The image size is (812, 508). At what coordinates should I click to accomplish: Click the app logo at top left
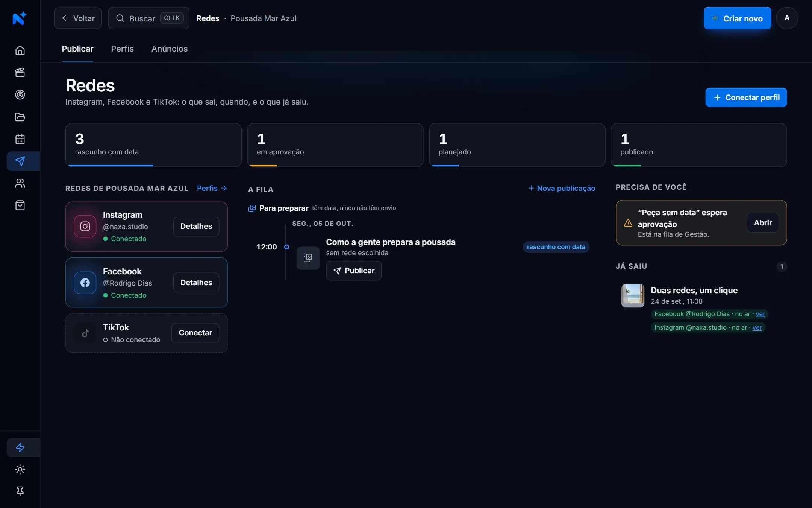(x=20, y=18)
